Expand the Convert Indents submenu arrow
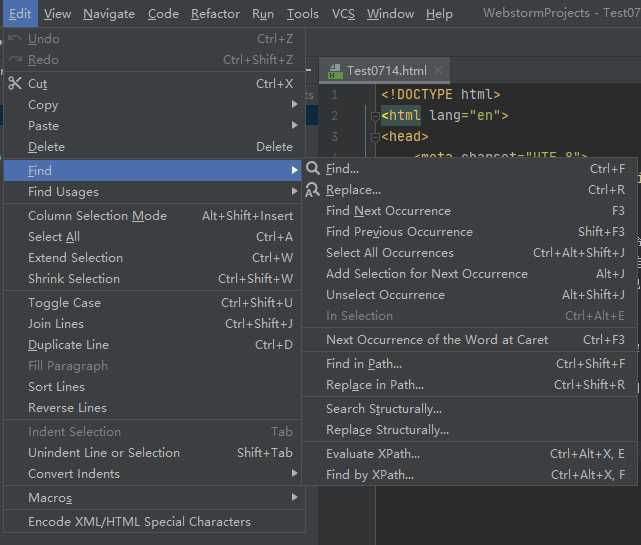 point(294,473)
